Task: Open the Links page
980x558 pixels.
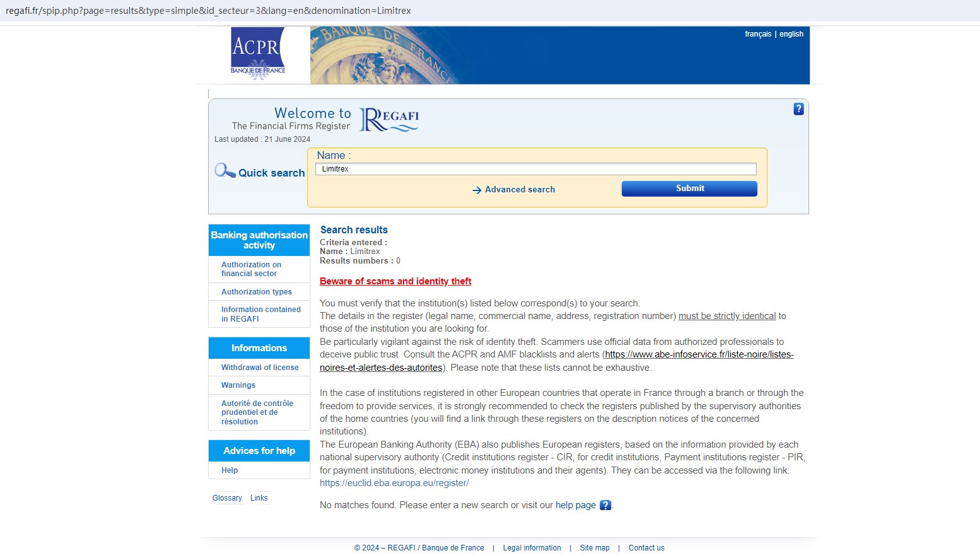Action: 259,498
